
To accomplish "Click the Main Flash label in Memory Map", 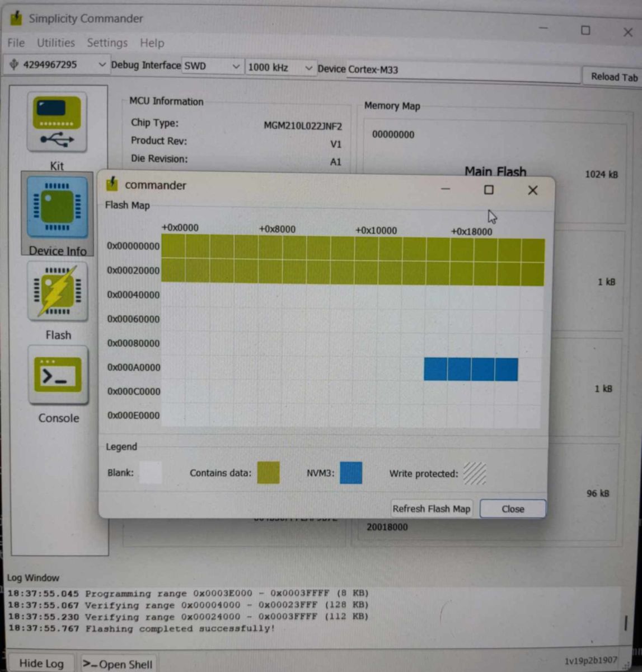I will pyautogui.click(x=495, y=171).
